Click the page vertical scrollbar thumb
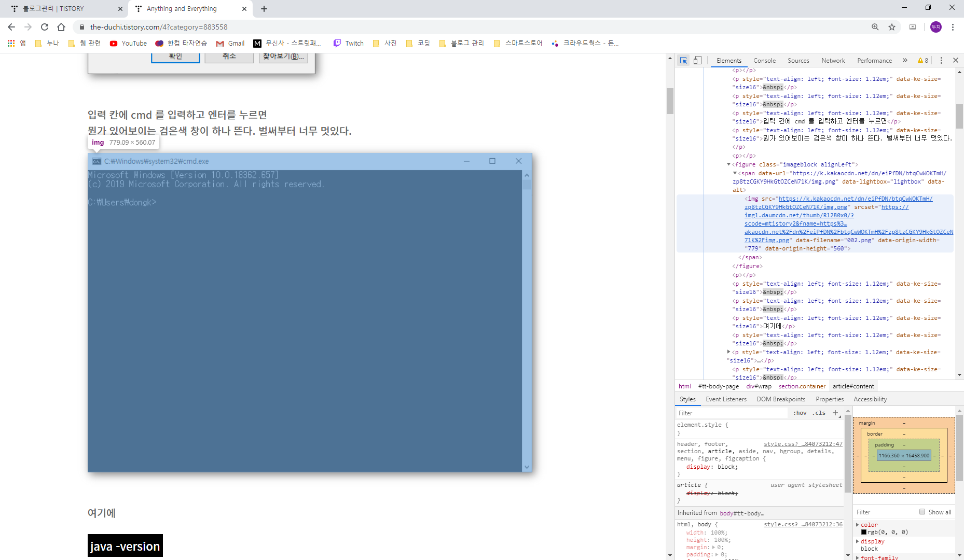 click(670, 101)
